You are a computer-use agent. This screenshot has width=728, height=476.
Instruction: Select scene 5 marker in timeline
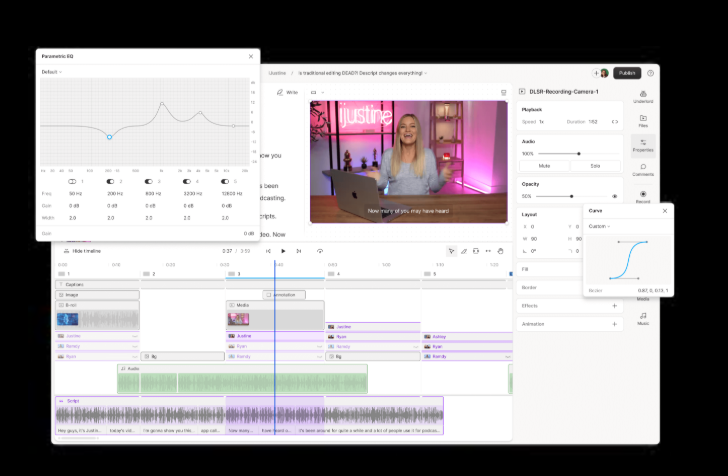coord(430,274)
